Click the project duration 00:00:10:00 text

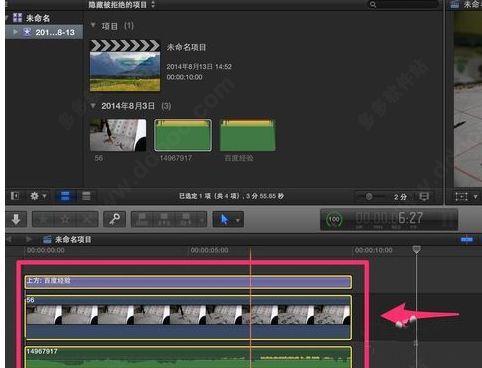184,77
